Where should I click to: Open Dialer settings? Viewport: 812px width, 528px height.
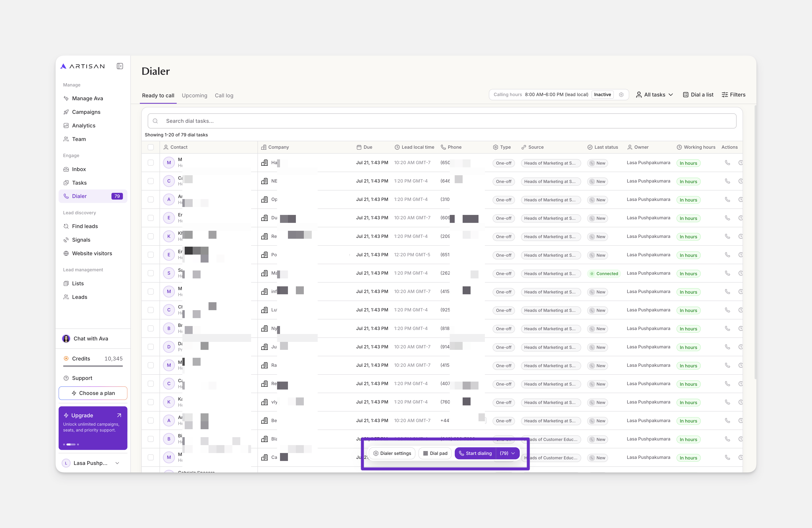coord(392,453)
